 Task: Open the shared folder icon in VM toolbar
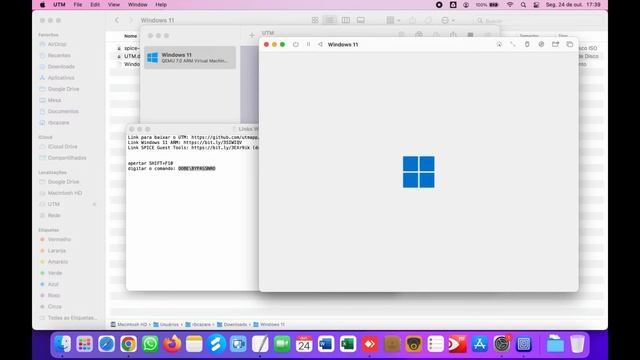[x=555, y=44]
